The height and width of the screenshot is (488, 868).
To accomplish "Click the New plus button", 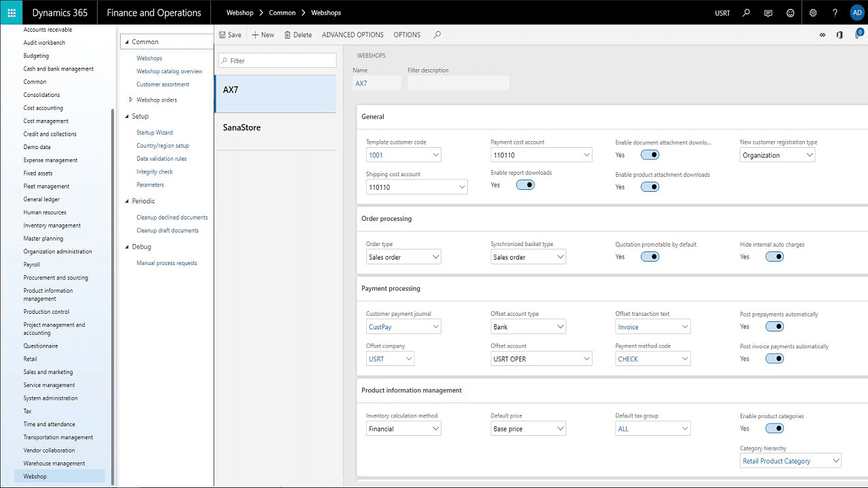I will pyautogui.click(x=263, y=35).
